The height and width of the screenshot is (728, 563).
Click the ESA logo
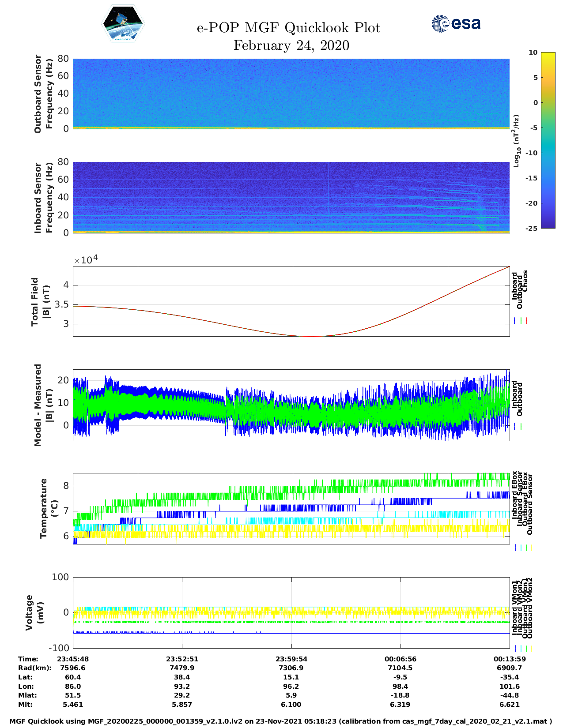[x=456, y=23]
